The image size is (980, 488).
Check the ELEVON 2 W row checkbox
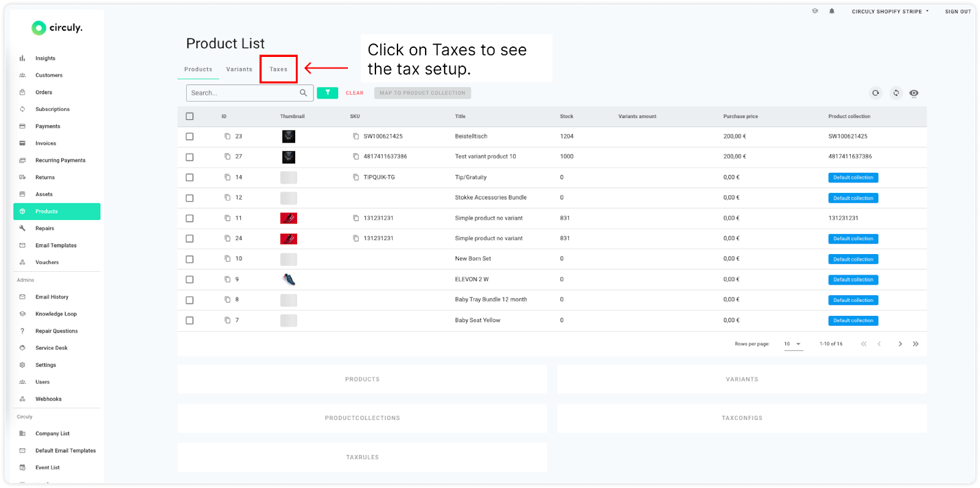pyautogui.click(x=189, y=279)
